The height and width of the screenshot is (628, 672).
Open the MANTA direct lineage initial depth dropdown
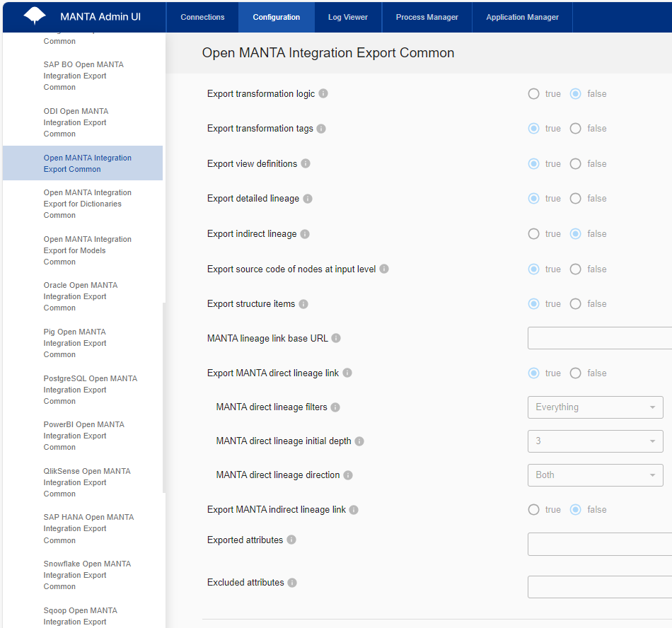(595, 441)
